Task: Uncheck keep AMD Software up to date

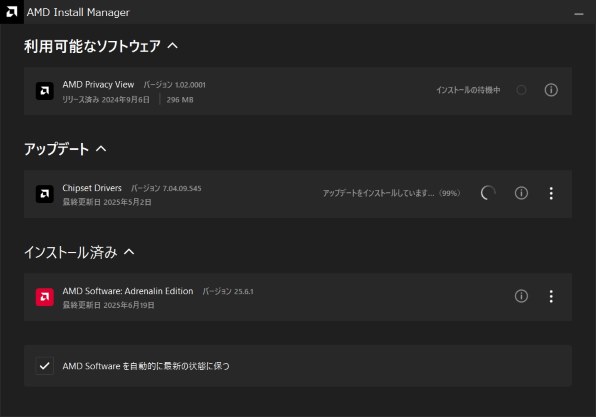Action: (44, 366)
